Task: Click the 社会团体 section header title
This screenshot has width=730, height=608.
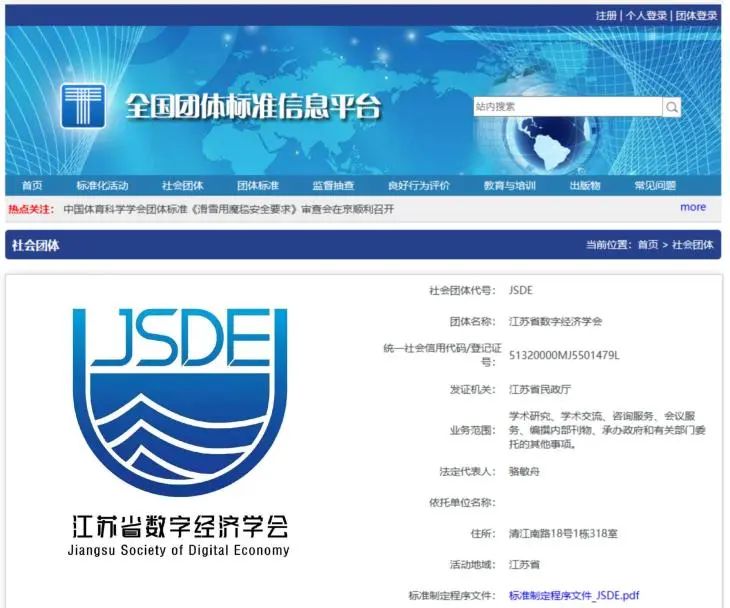Action: (x=36, y=245)
